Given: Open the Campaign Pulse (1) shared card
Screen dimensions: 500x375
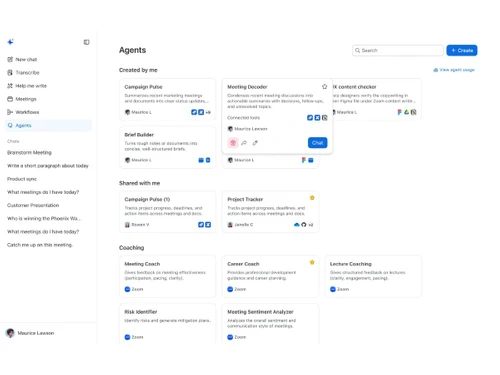Looking at the screenshot, I should pyautogui.click(x=168, y=212).
